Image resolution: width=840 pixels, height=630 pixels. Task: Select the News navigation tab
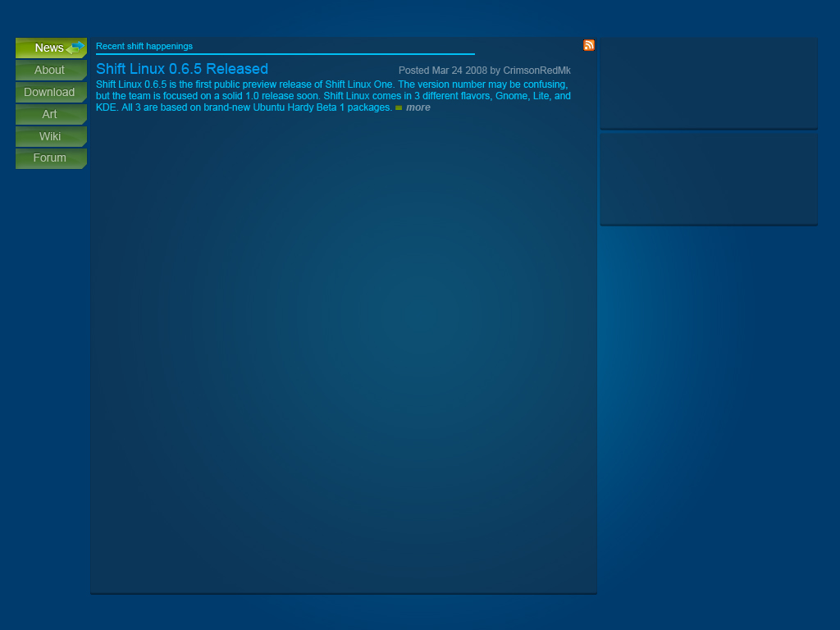[x=51, y=48]
